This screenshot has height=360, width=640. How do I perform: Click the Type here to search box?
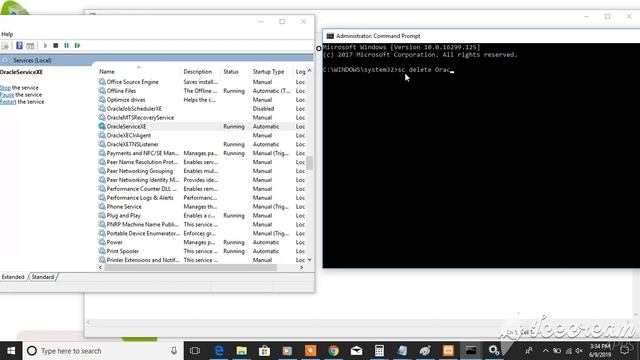point(103,351)
